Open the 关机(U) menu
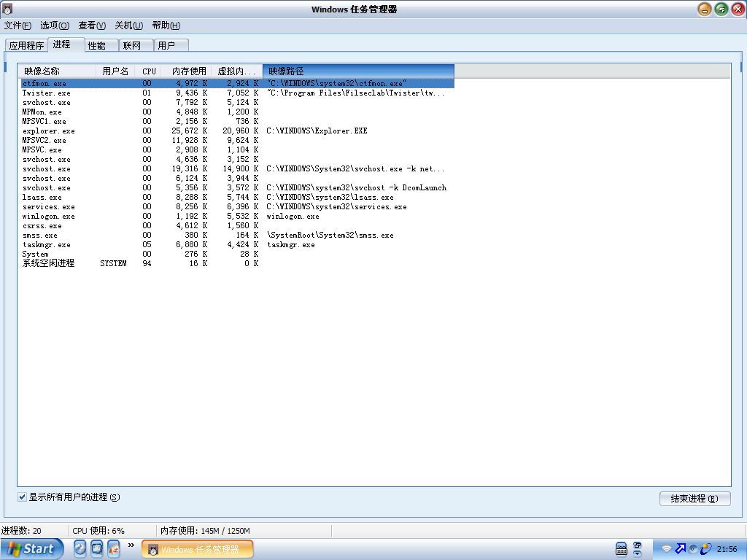The height and width of the screenshot is (560, 747). coord(128,26)
